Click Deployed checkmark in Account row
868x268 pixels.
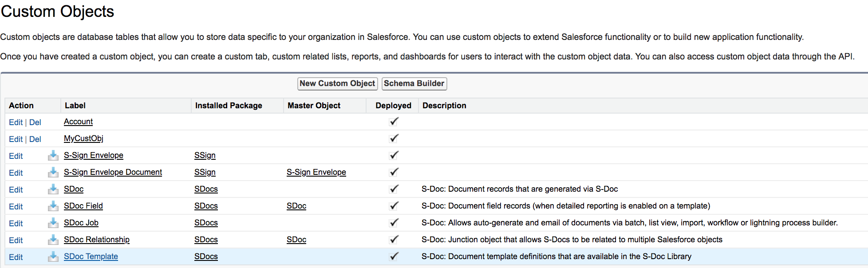point(394,122)
